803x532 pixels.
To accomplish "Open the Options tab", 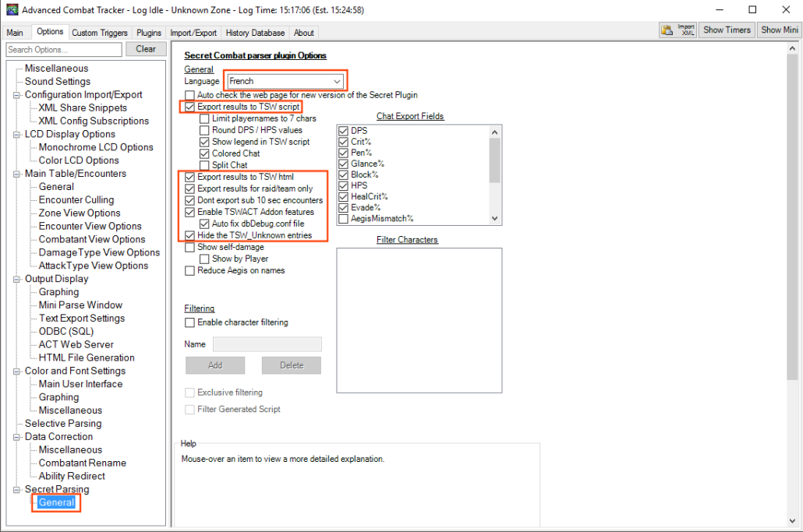I will [x=50, y=32].
